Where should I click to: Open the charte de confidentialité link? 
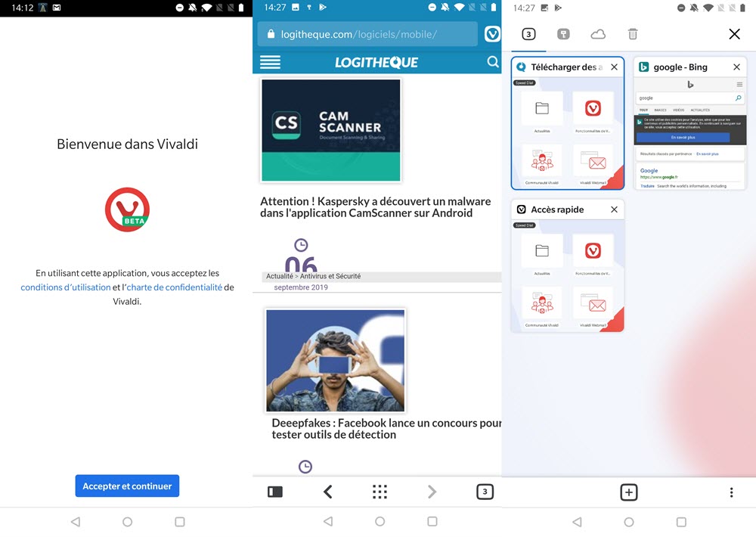click(175, 287)
